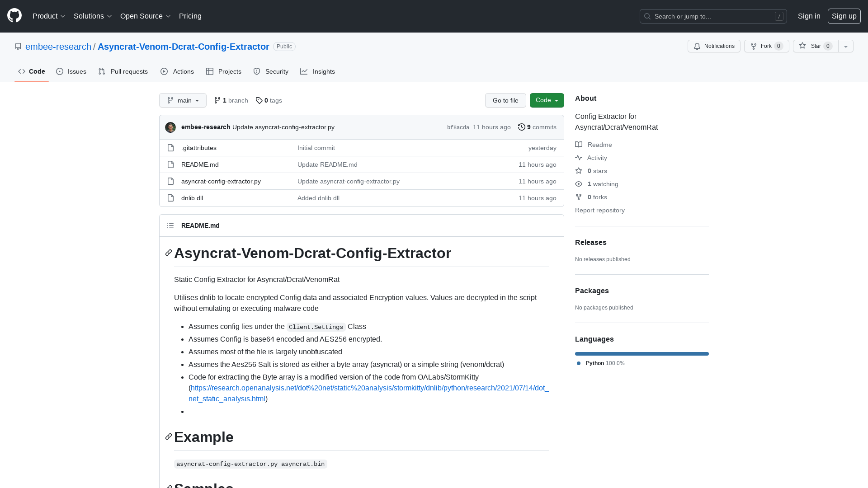
Task: Select the Insights tab
Action: [x=318, y=71]
